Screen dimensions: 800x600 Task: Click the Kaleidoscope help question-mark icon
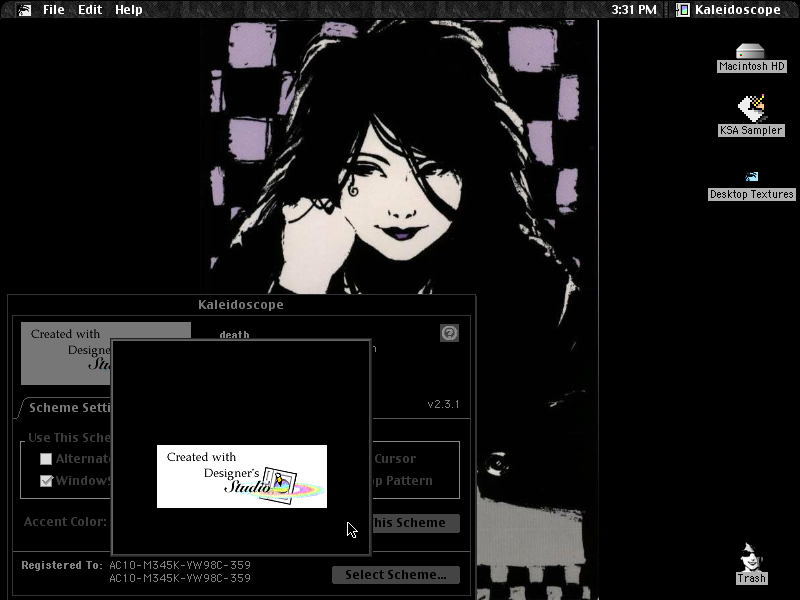(x=449, y=333)
